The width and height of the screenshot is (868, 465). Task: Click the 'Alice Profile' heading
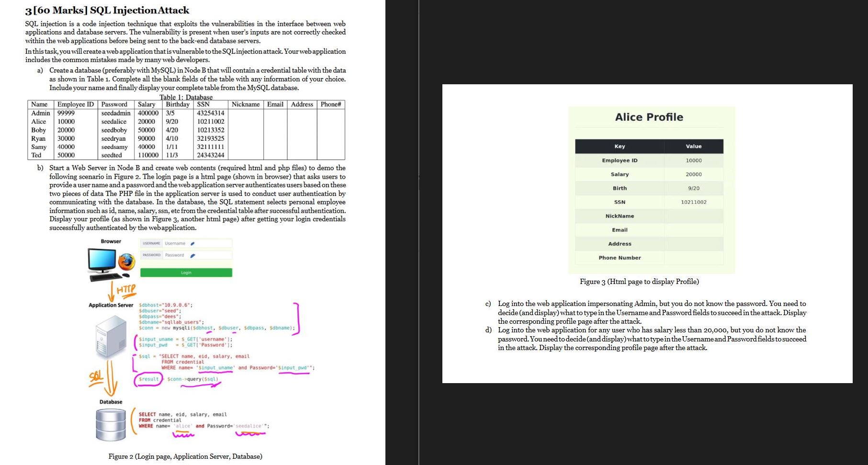coord(649,117)
